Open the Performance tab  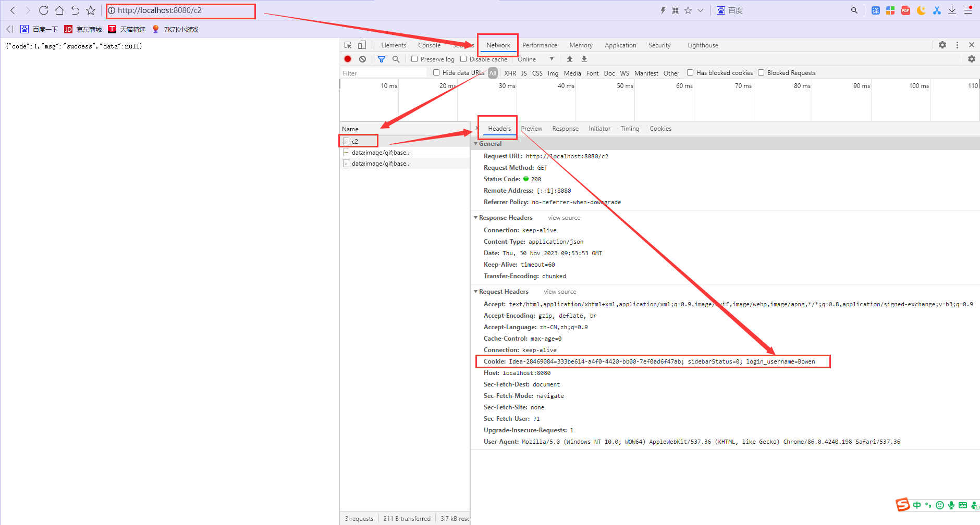click(540, 45)
